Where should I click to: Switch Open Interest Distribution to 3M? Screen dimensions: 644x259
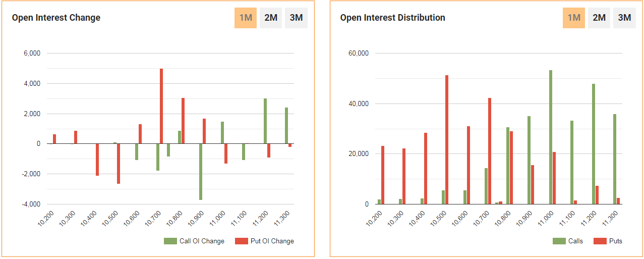(x=624, y=18)
